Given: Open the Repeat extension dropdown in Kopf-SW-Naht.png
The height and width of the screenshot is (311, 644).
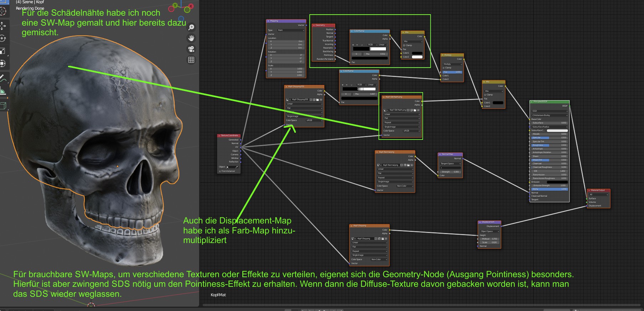Looking at the screenshot, I should (x=402, y=122).
